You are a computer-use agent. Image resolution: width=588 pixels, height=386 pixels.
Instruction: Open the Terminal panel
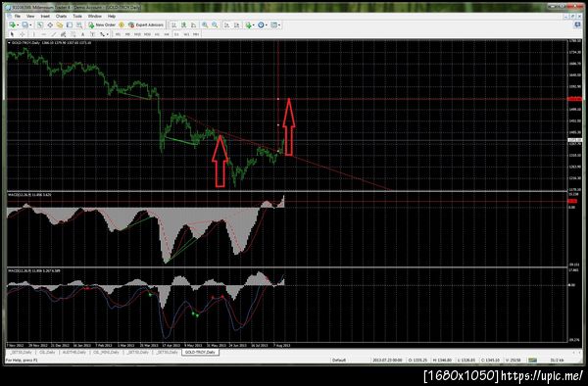[x=70, y=24]
